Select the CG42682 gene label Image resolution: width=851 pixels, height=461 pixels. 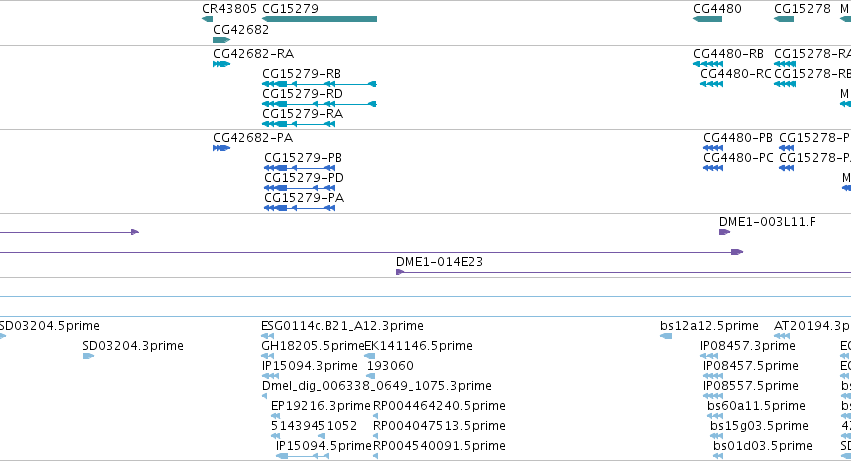pos(241,30)
